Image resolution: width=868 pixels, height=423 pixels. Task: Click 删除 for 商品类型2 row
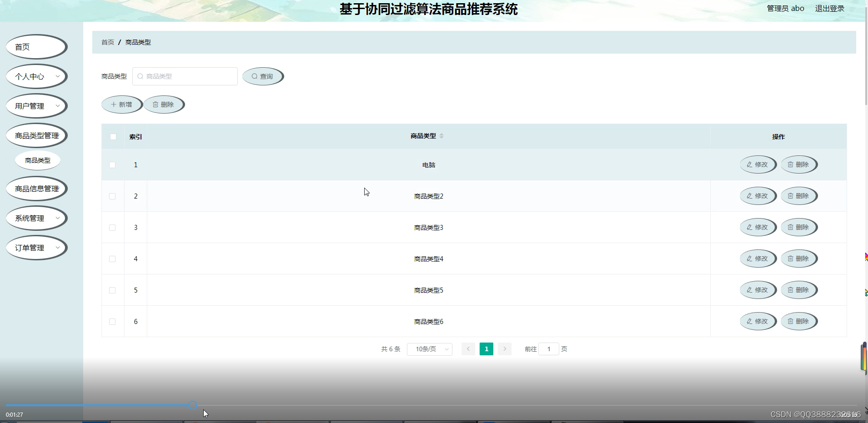click(799, 196)
